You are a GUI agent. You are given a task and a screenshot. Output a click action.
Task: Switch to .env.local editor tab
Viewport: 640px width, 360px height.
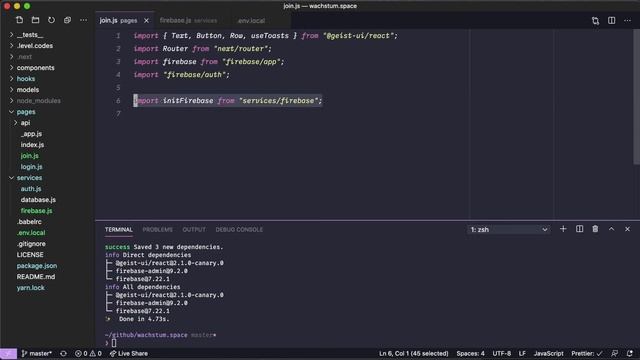(251, 20)
